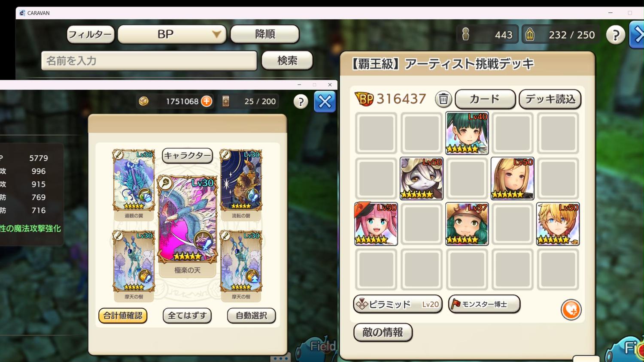644x362 pixels.
Task: Click the deck trash can icon
Action: (443, 99)
